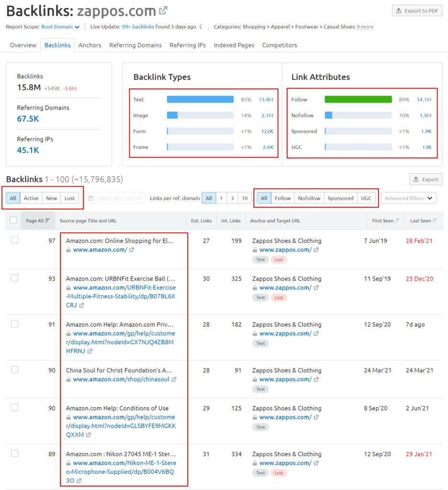Set links per ref. domain to 3
The height and width of the screenshot is (490, 448).
232,198
